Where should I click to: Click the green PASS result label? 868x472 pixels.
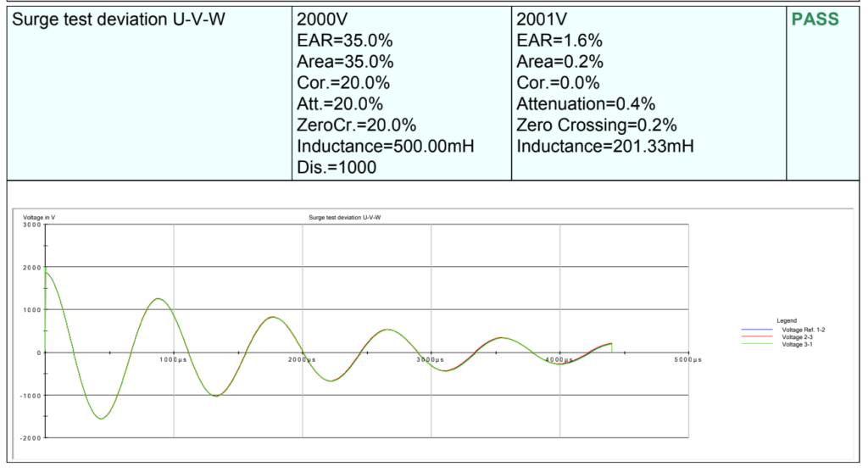[815, 19]
